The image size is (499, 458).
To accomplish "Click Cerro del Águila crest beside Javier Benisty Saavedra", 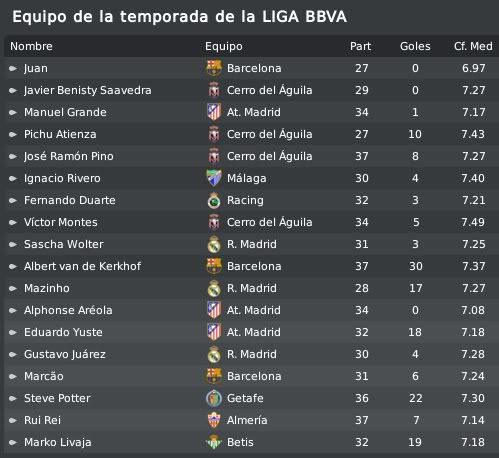I will (x=214, y=90).
